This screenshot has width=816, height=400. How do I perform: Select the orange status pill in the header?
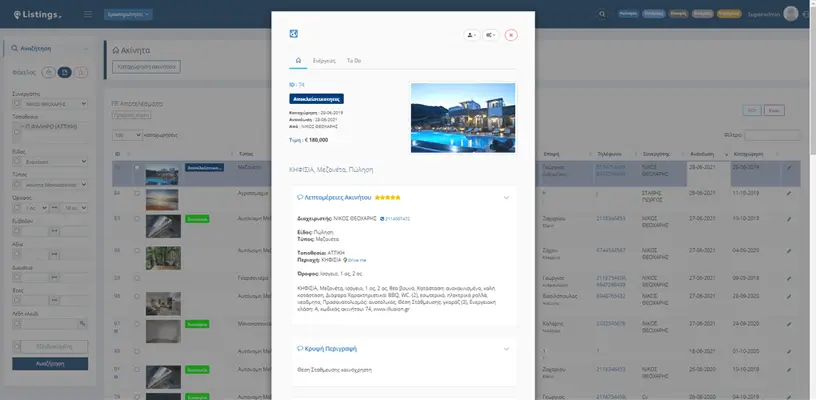coord(729,14)
